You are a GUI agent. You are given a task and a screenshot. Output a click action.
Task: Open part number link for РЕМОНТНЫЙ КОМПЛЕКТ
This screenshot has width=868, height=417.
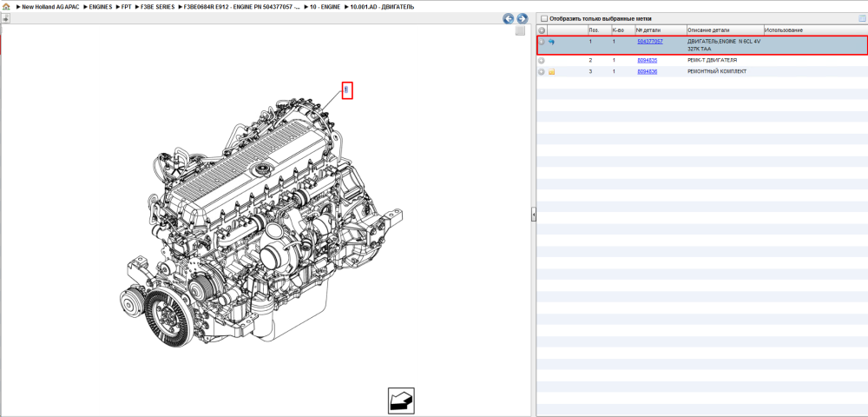(x=648, y=72)
